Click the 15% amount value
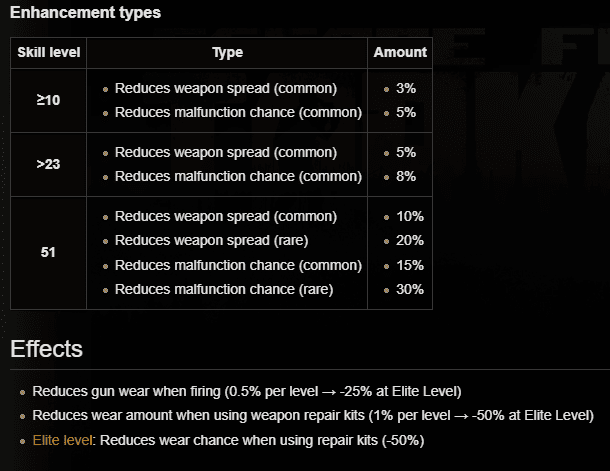This screenshot has height=471, width=610. click(410, 265)
